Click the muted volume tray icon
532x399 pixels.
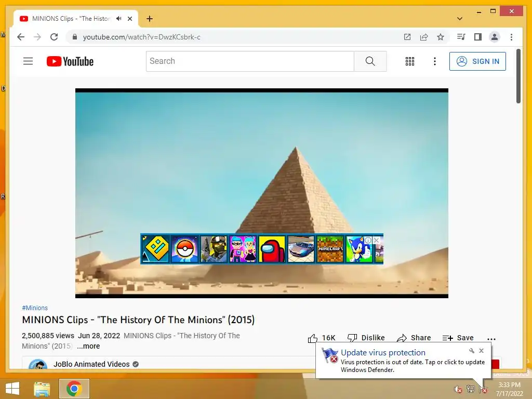click(458, 389)
